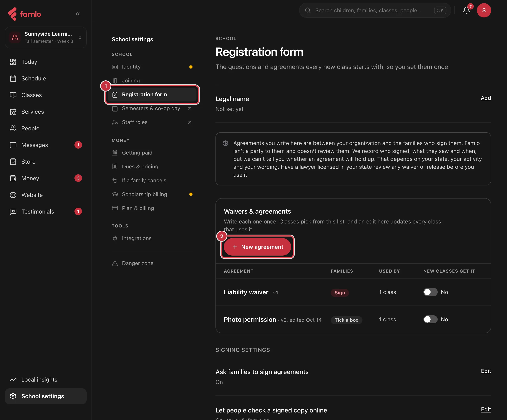Open the user avatar menu

click(484, 10)
